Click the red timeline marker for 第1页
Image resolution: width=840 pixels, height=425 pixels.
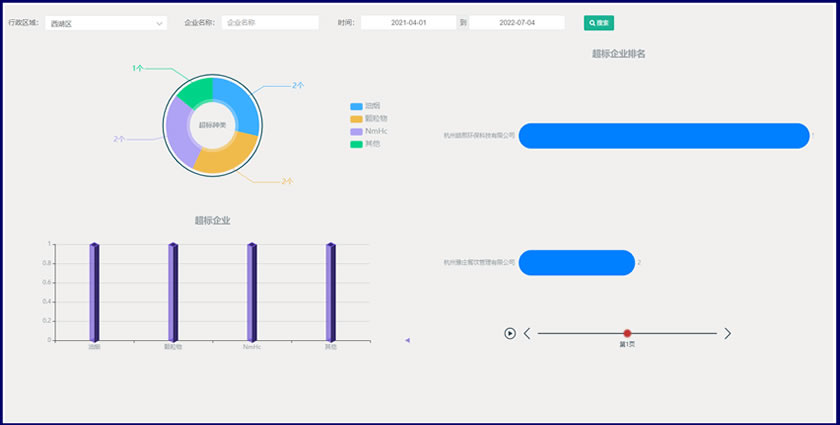pyautogui.click(x=627, y=333)
